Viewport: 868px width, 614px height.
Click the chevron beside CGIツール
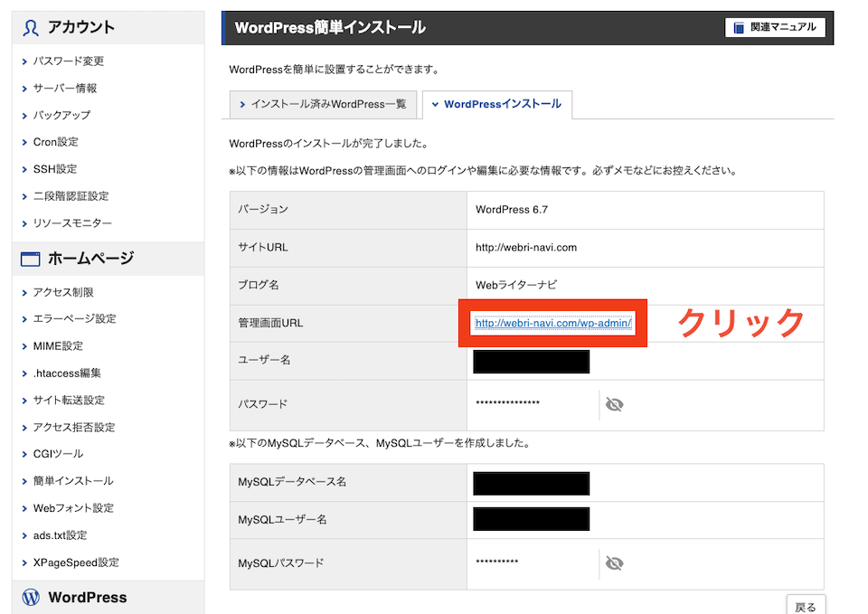pyautogui.click(x=24, y=455)
